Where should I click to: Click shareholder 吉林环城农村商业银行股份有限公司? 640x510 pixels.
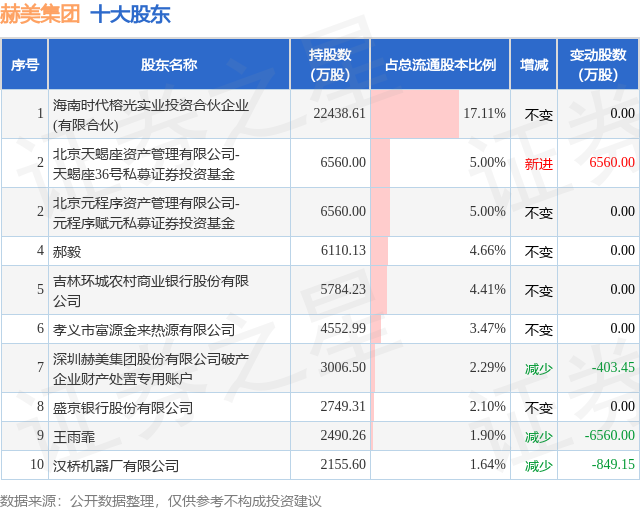point(151,290)
